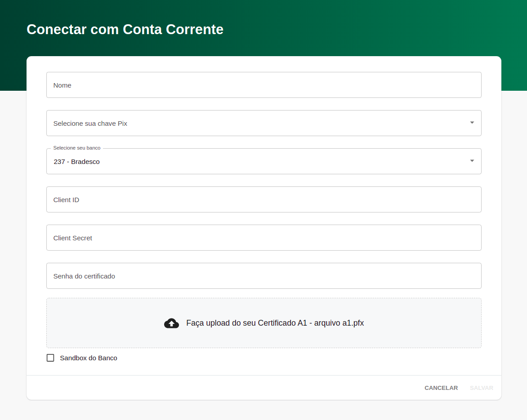Click the 'Selecione seu banco' label

click(x=76, y=148)
